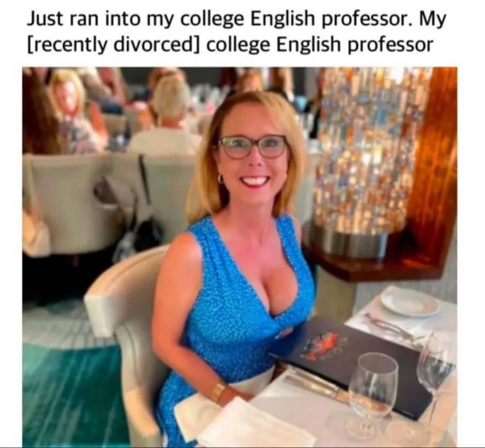Click the gold bracelet on her wrist
This screenshot has height=448, width=485.
pyautogui.click(x=219, y=390)
